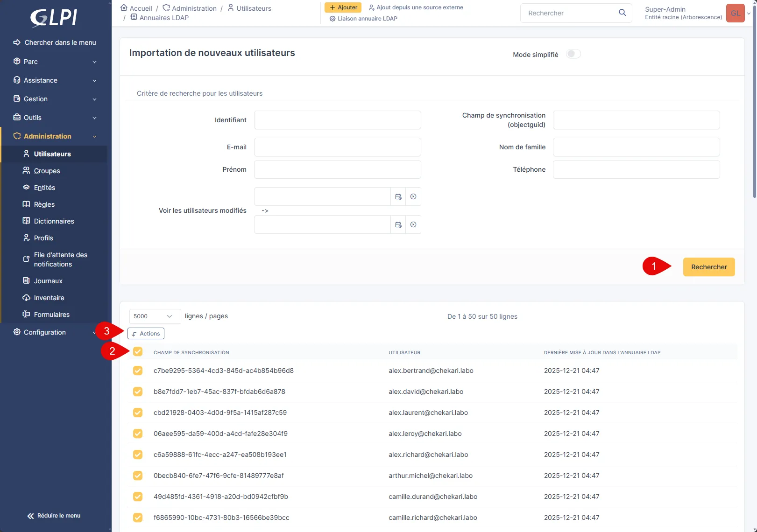
Task: Go to Profils in the sidebar
Action: point(43,238)
